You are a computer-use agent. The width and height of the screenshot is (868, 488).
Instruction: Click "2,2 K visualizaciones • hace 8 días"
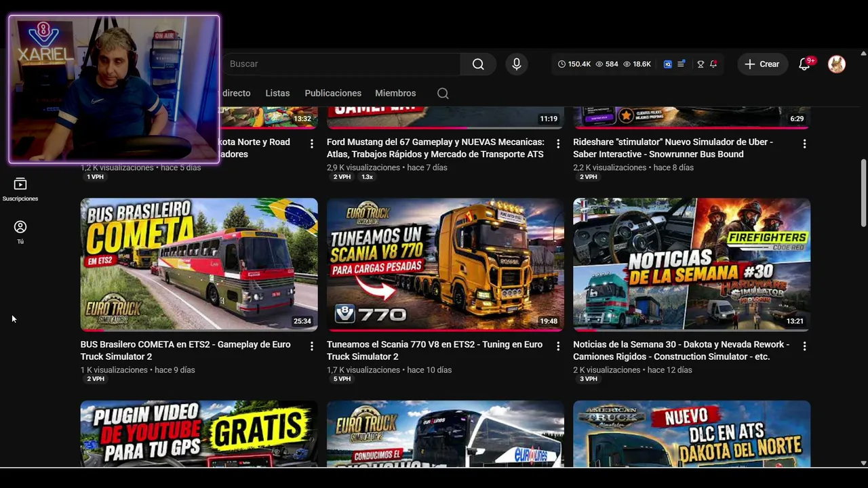[633, 167]
